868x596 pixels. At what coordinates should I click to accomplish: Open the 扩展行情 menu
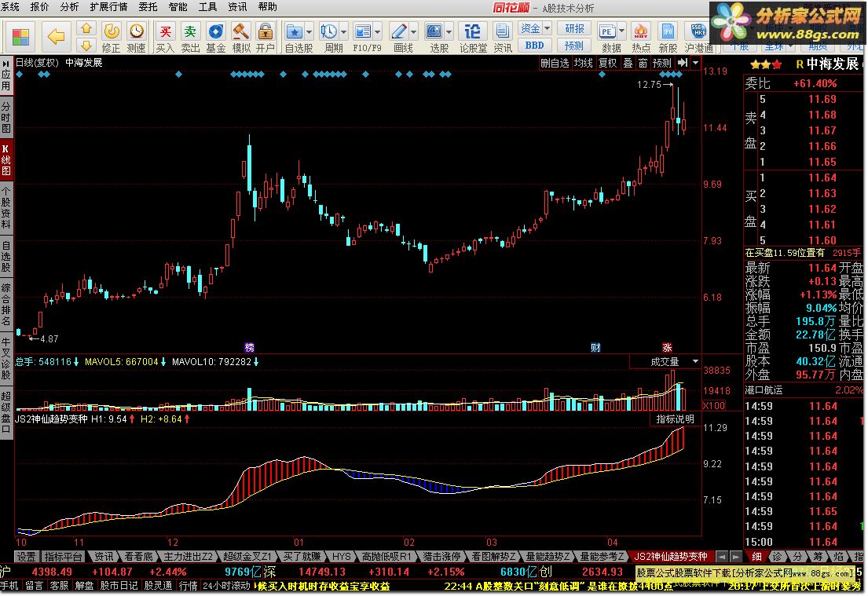click(108, 7)
